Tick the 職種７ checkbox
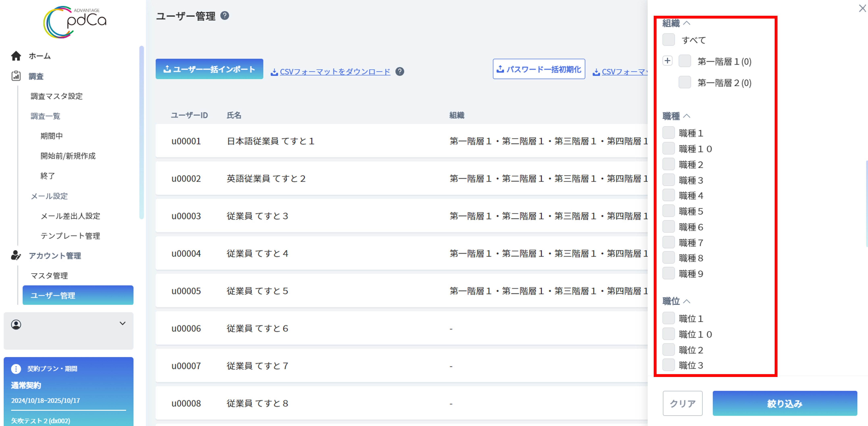The width and height of the screenshot is (868, 426). coord(668,242)
